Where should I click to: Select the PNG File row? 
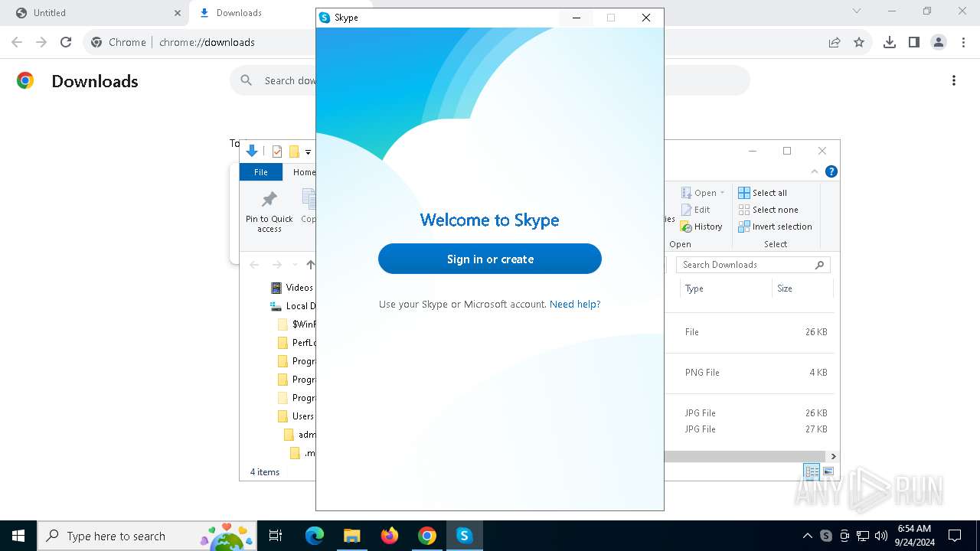click(750, 373)
